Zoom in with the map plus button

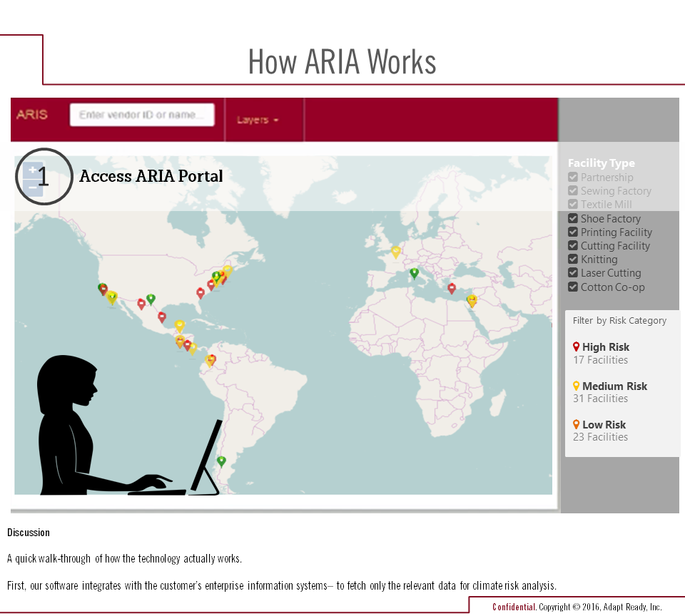tap(33, 170)
